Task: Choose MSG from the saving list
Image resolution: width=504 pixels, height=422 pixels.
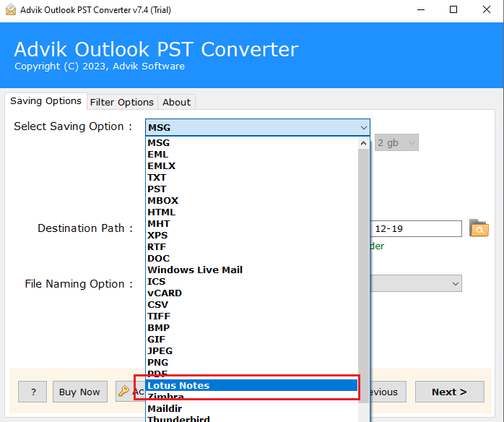Action: (252, 143)
